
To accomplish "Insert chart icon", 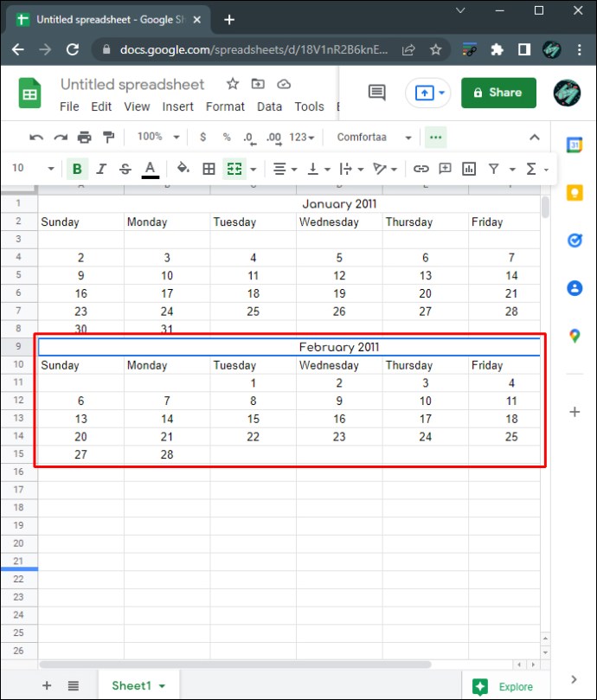I will click(469, 169).
